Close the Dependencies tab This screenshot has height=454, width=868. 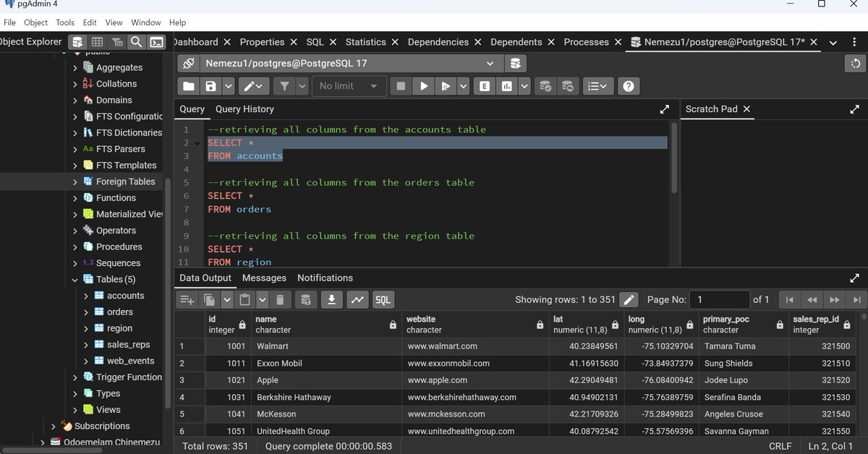pyautogui.click(x=477, y=42)
